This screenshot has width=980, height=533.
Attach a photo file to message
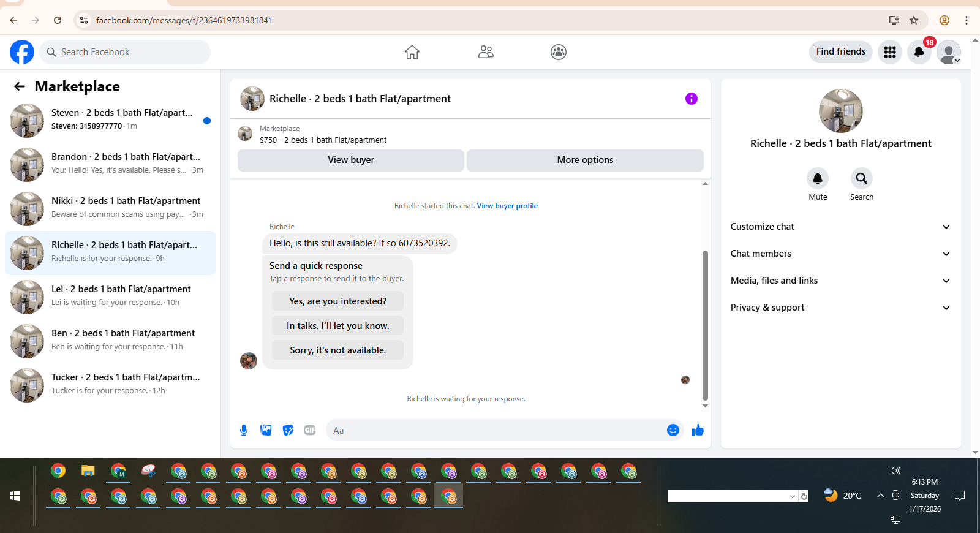pos(266,430)
